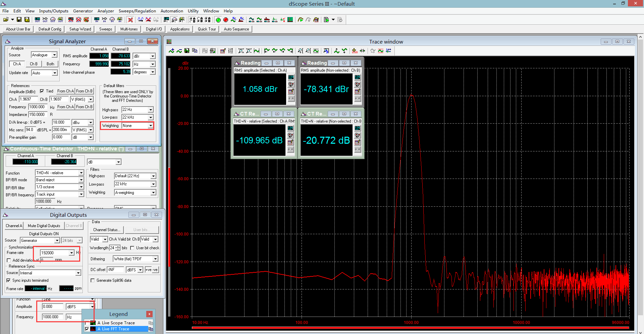
Task: Click the first 1.00 IN input icon
Action: coord(97,20)
